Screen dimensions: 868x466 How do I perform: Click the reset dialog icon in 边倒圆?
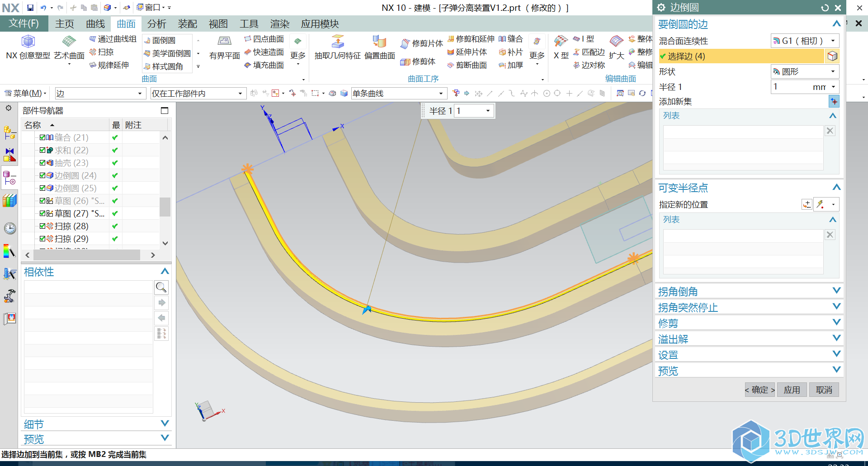825,8
